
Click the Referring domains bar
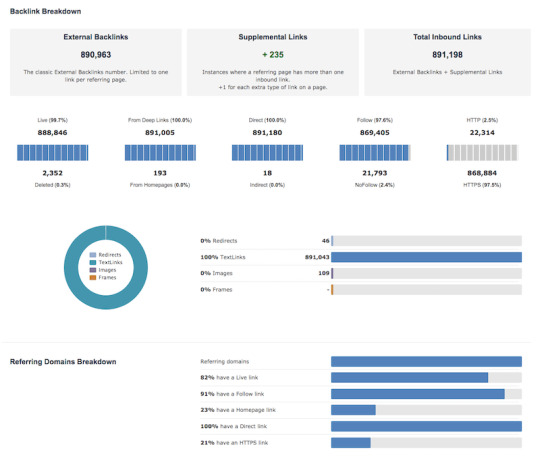tap(426, 361)
